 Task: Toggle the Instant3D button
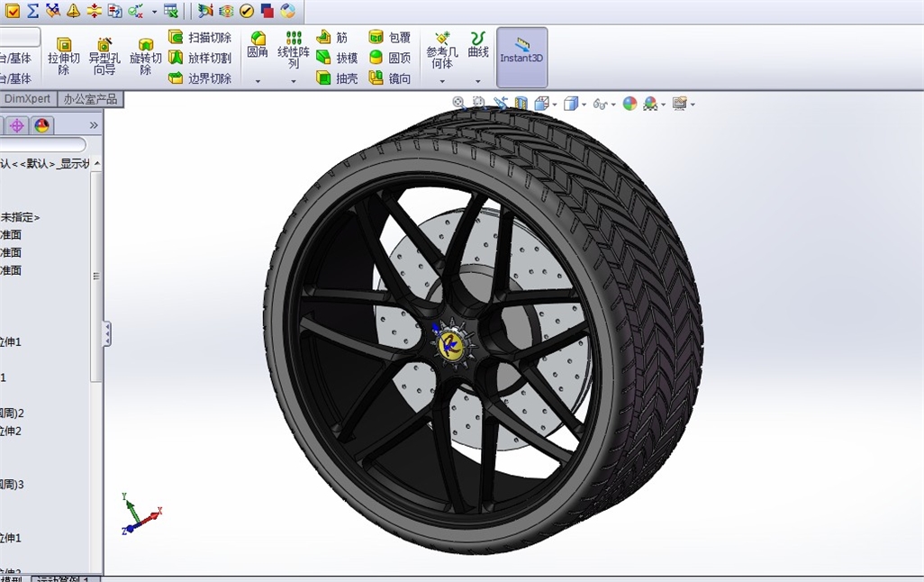click(x=521, y=57)
